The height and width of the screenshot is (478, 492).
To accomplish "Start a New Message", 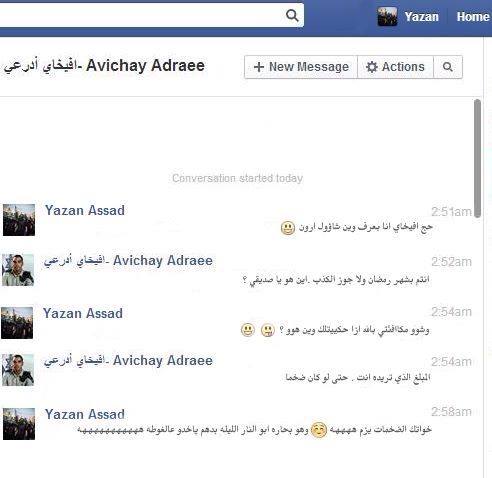I will pos(301,67).
